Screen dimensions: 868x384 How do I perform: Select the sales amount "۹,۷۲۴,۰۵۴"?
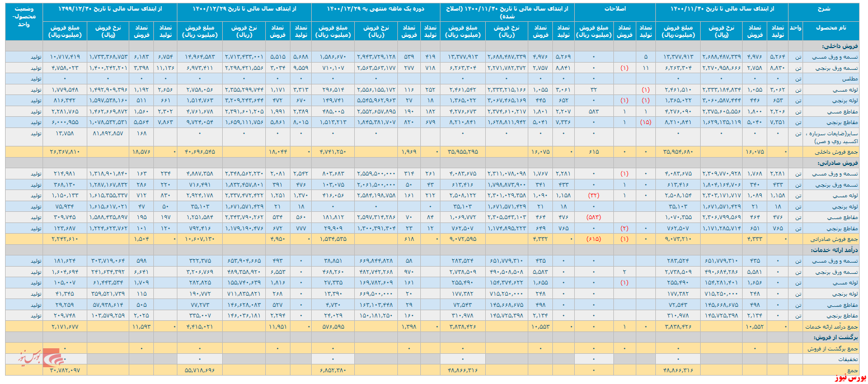pyautogui.click(x=200, y=122)
